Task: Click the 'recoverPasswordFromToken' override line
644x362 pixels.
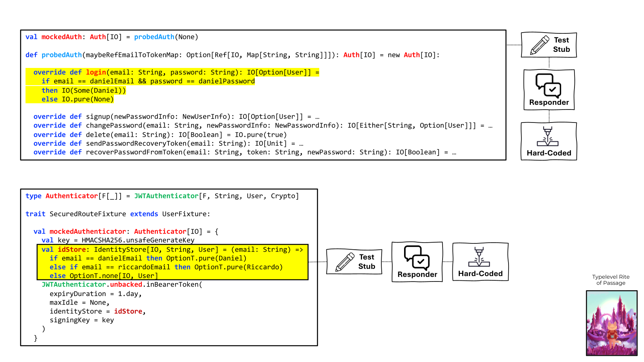Action: (x=245, y=152)
